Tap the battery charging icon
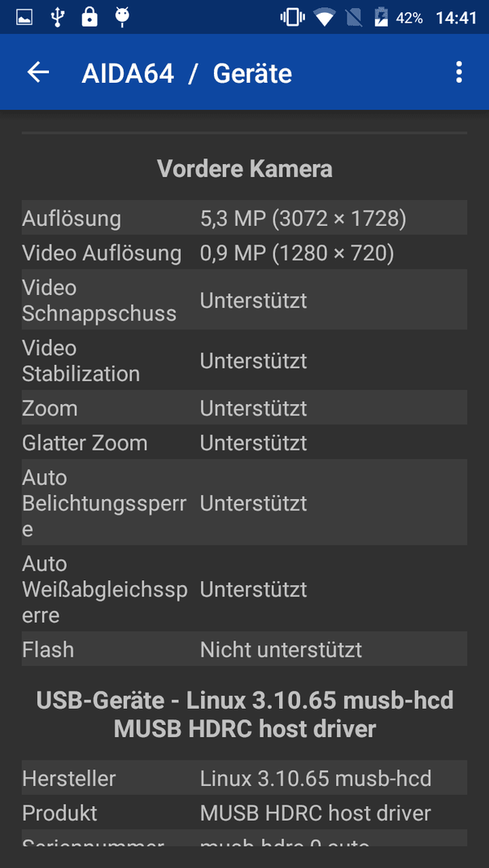This screenshot has height=868, width=489. coord(381,18)
